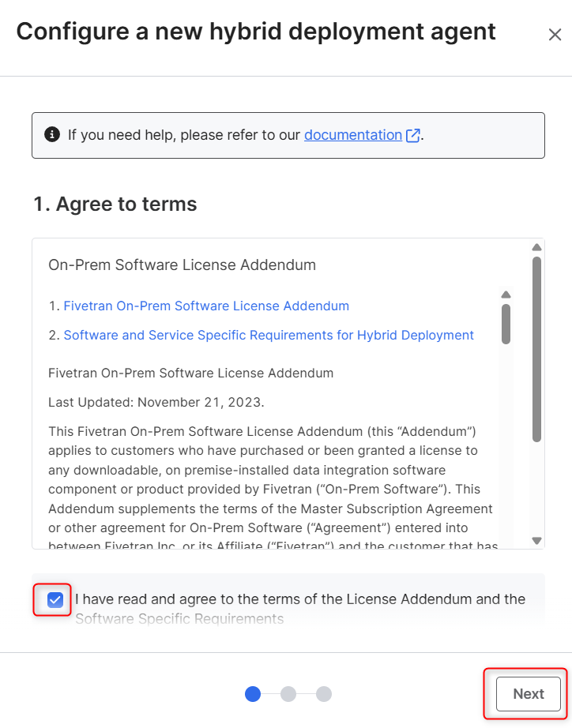Click the Next button
The image size is (572, 728).
529,694
